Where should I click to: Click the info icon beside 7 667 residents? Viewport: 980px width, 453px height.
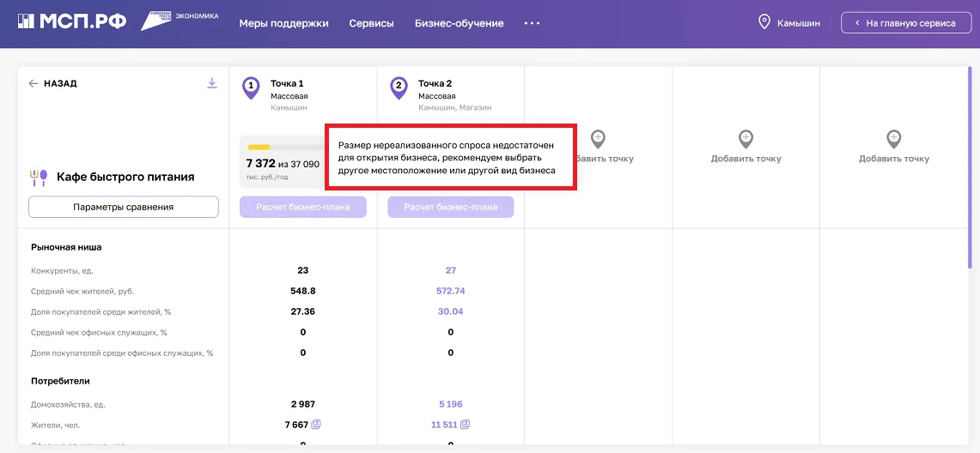pyautogui.click(x=316, y=425)
